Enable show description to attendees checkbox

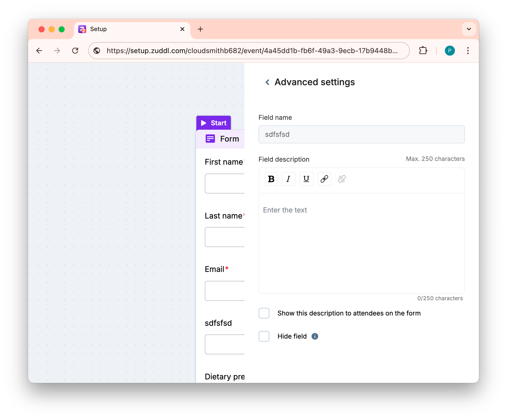(264, 313)
